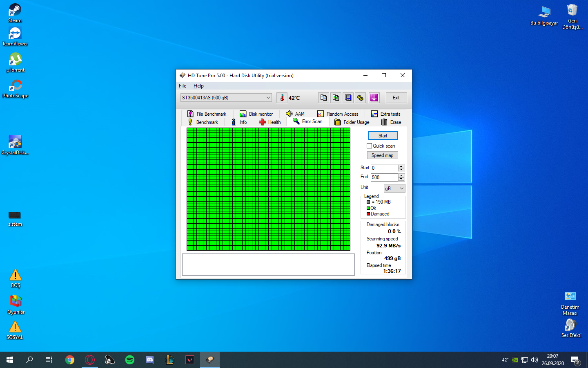Click the 0.0 % damaged blocks value

394,231
